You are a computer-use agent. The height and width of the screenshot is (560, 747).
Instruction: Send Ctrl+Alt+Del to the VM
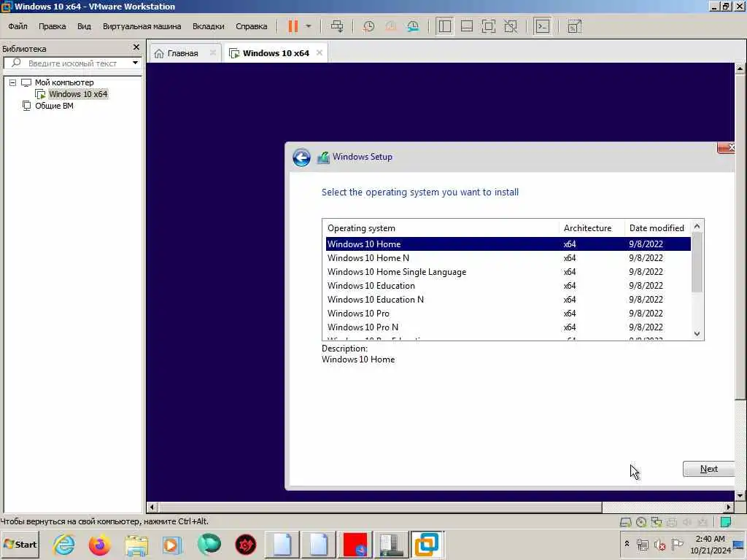click(337, 26)
